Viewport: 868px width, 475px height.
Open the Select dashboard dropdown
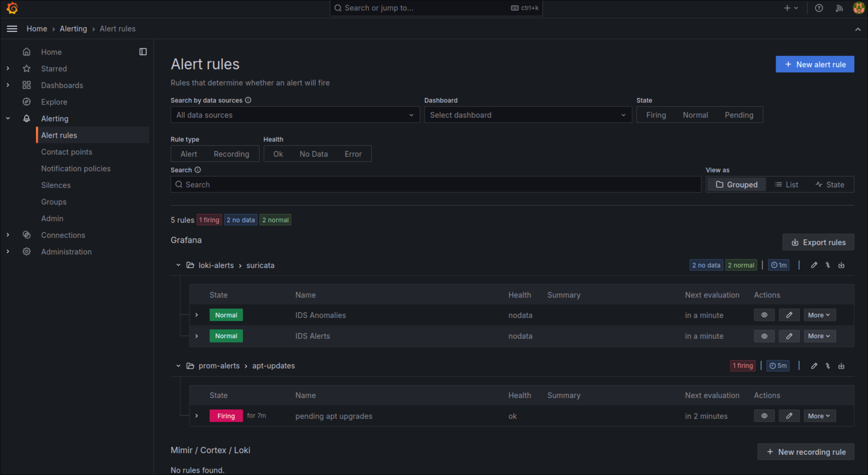(x=528, y=115)
